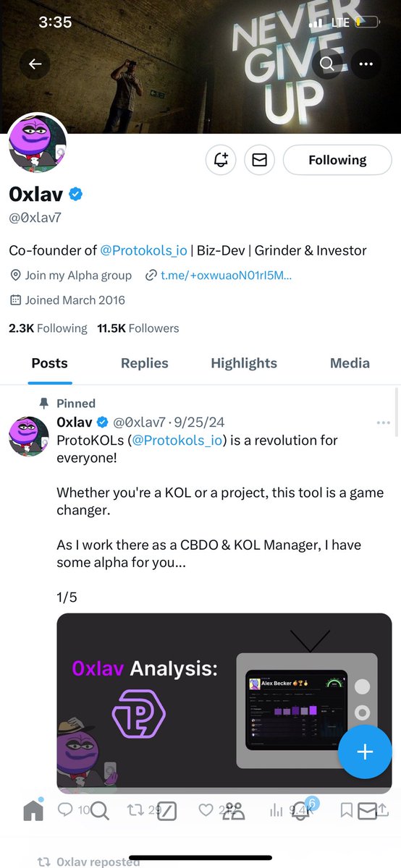Turn on post notifications bell
The image size is (401, 868).
220,160
